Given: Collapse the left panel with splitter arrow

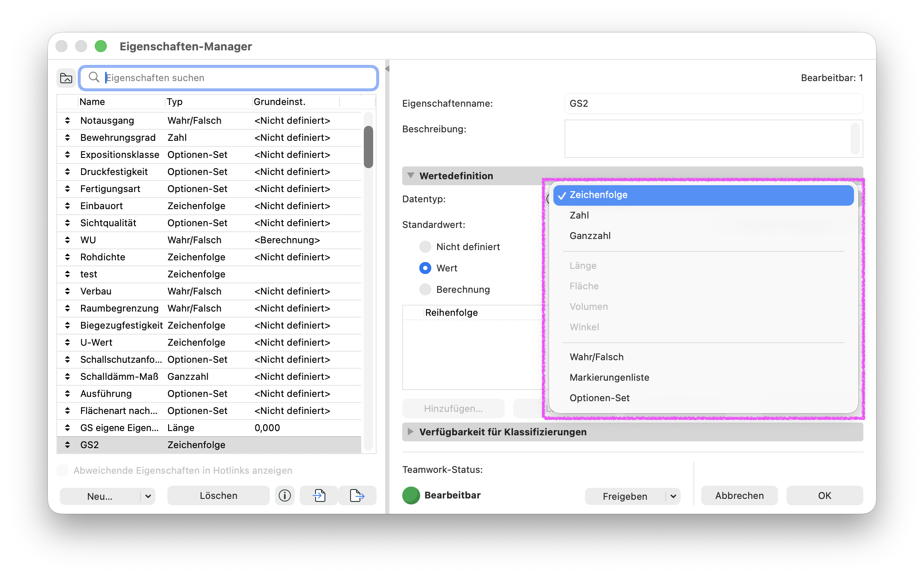Looking at the screenshot, I should coord(387,69).
